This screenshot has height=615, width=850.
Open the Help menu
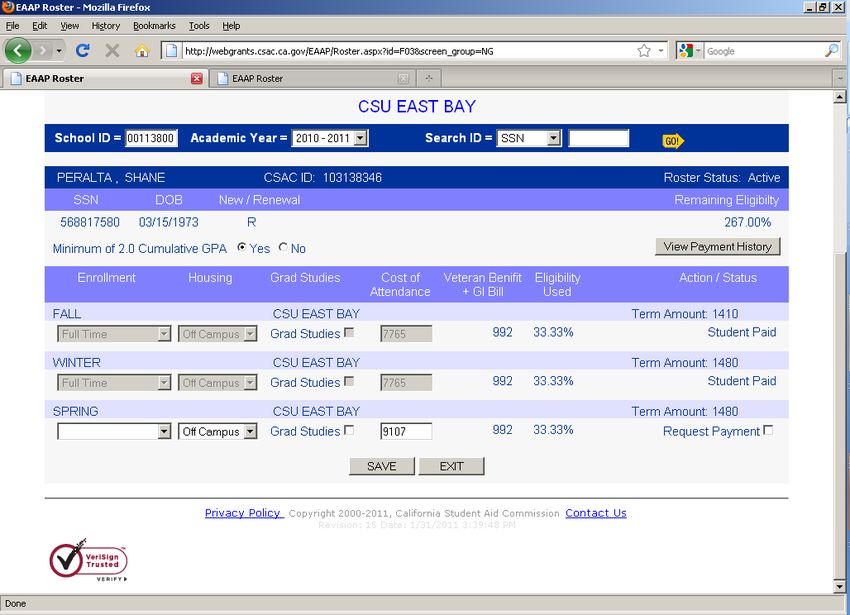231,25
